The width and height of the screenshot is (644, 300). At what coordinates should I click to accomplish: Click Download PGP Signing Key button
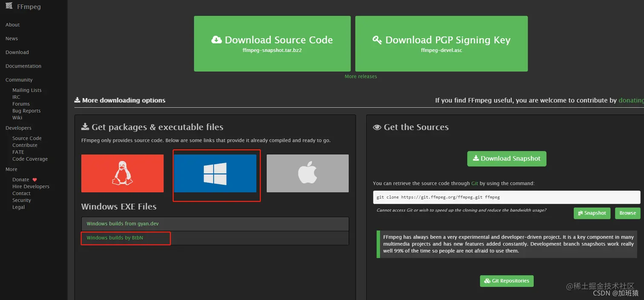[x=441, y=44]
